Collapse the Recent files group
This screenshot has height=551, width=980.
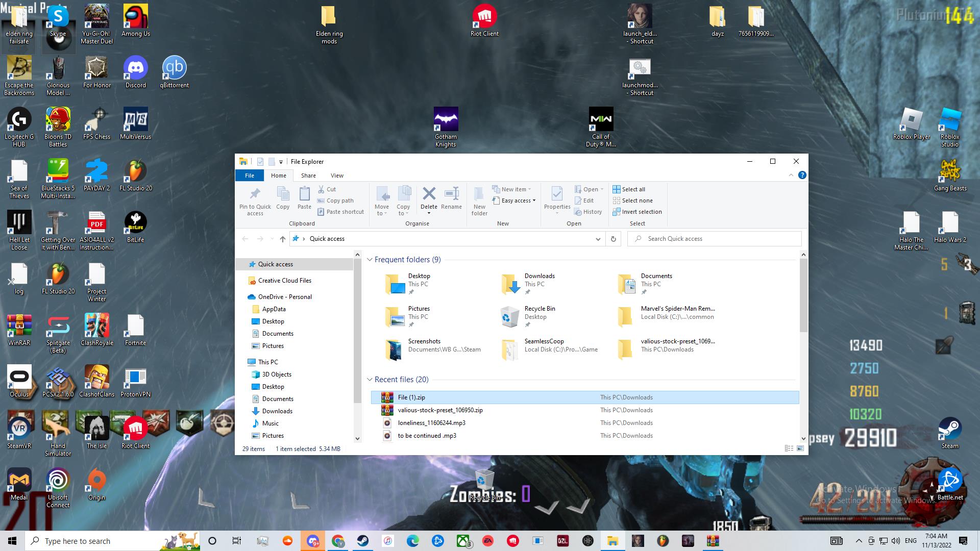pyautogui.click(x=370, y=380)
